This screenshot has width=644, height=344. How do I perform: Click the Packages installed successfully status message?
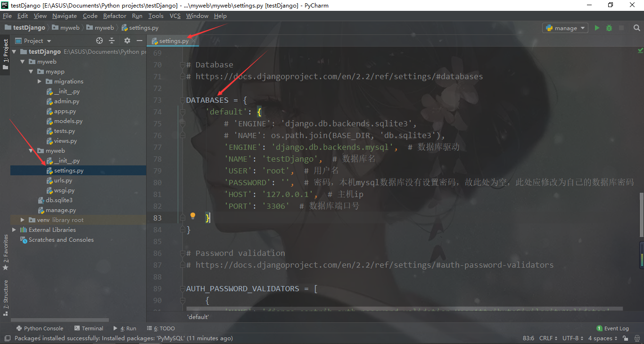click(124, 338)
